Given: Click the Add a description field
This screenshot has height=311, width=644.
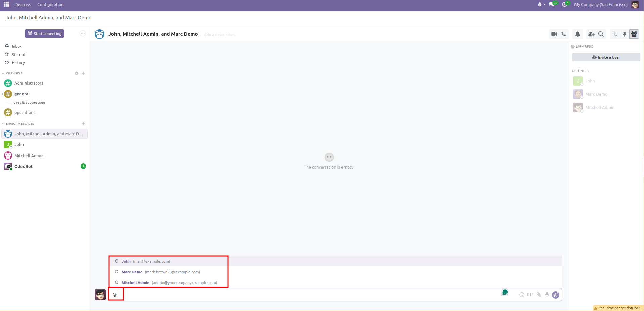Looking at the screenshot, I should [x=219, y=35].
